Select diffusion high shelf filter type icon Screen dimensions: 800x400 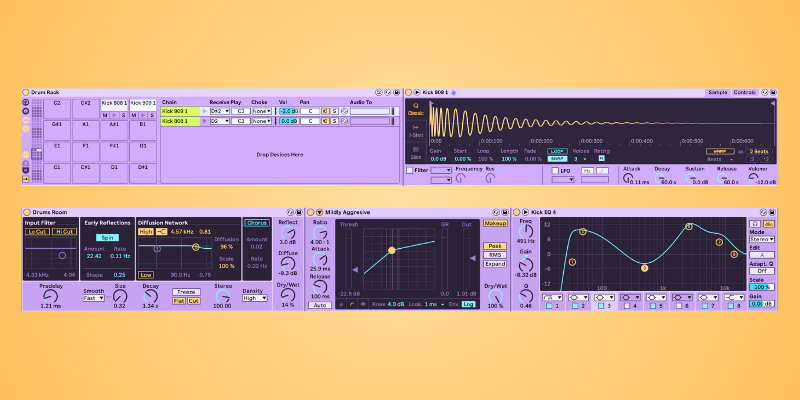[162, 232]
